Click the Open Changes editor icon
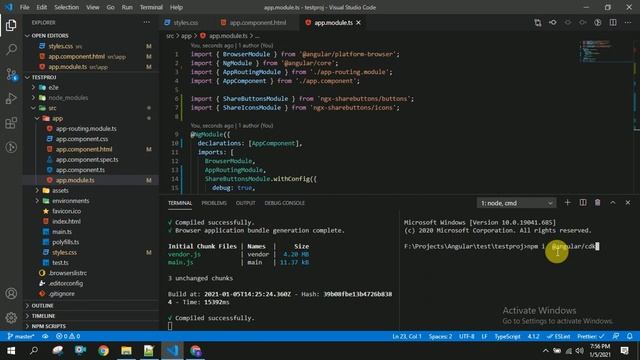640x360 pixels. coord(538,22)
